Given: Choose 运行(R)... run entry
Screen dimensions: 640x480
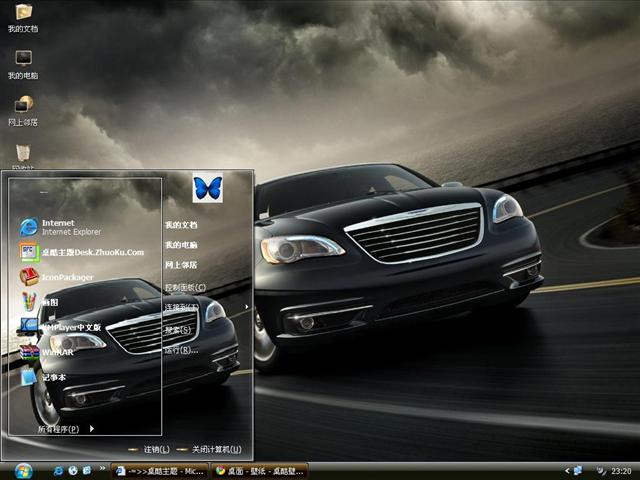Looking at the screenshot, I should [x=181, y=350].
